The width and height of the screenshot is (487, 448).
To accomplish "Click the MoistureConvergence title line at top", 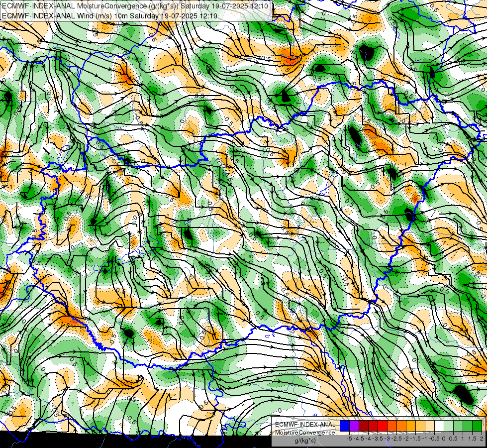I will coord(135,6).
